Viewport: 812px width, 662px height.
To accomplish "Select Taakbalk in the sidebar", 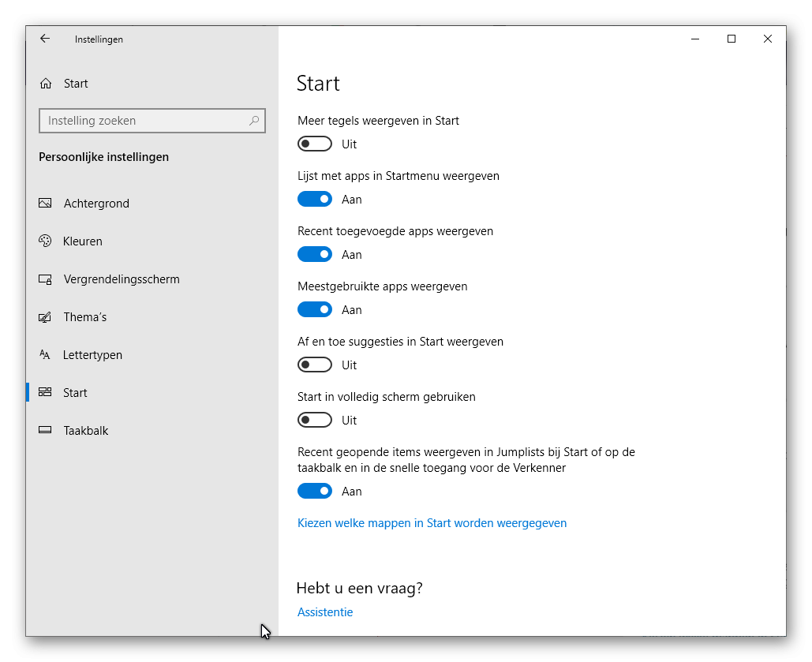I will (152, 431).
